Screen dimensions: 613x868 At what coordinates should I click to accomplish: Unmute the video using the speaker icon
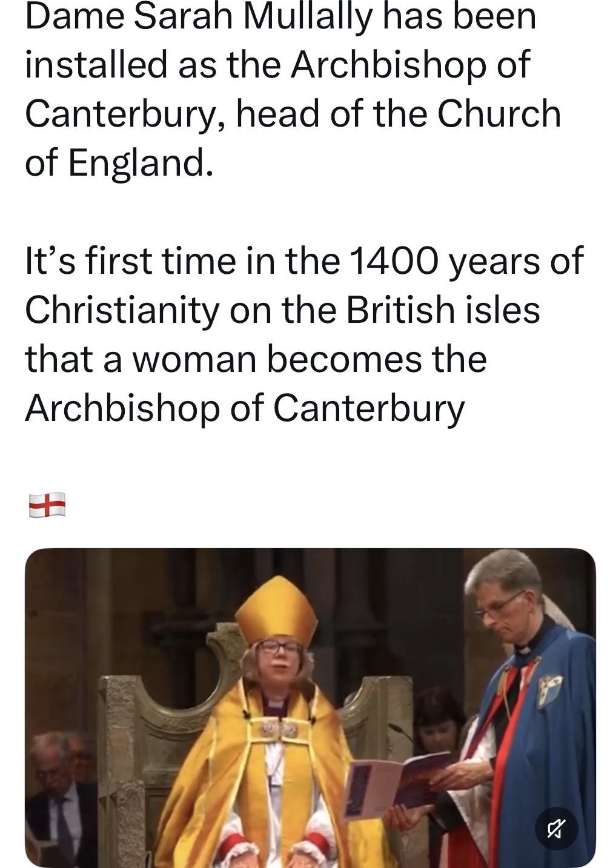coord(557,827)
